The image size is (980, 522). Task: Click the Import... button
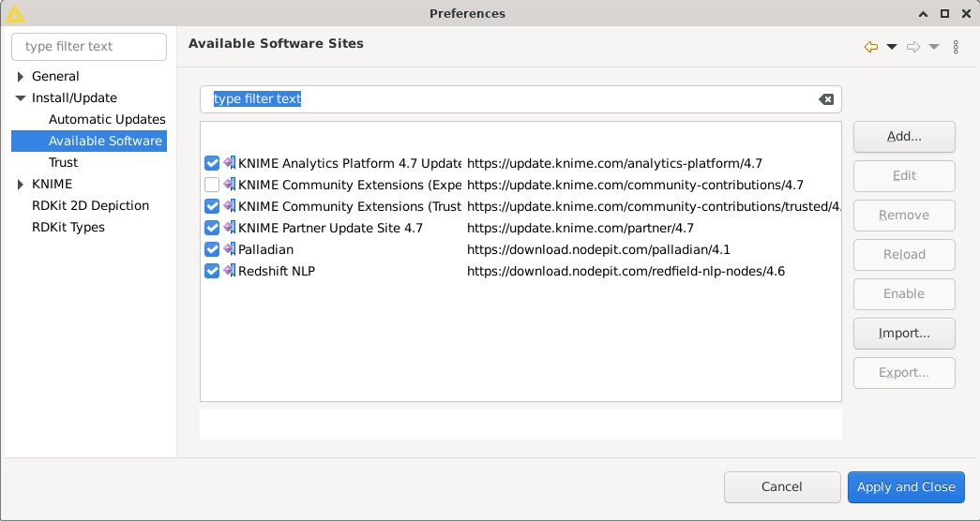pyautogui.click(x=904, y=334)
